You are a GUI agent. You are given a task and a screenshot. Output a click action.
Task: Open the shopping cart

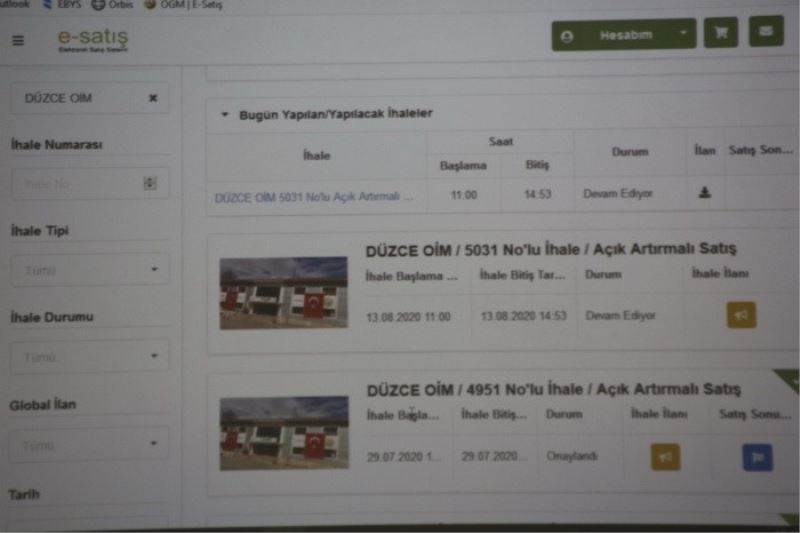(720, 34)
